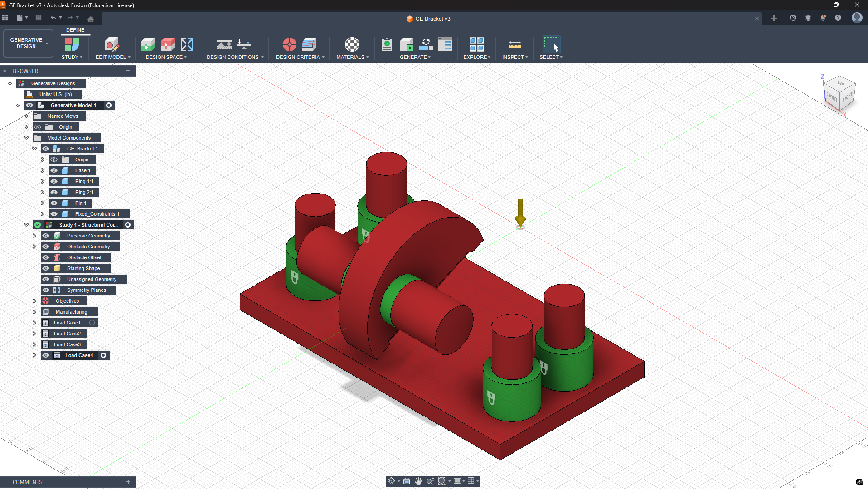
Task: Click the New Study icon
Action: [x=72, y=44]
